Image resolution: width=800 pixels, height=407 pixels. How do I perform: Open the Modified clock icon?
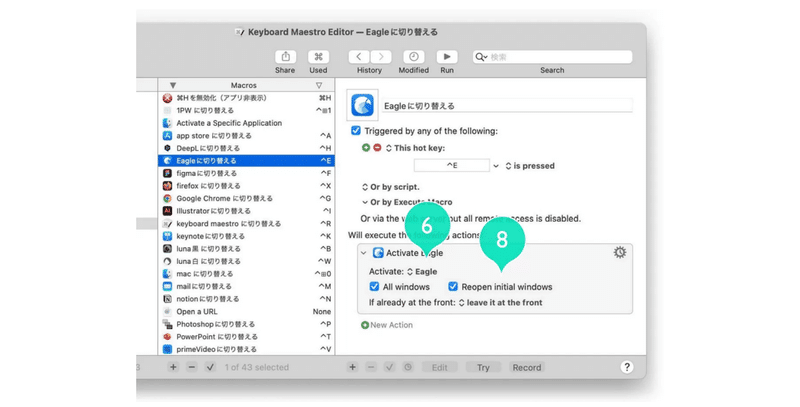[414, 57]
